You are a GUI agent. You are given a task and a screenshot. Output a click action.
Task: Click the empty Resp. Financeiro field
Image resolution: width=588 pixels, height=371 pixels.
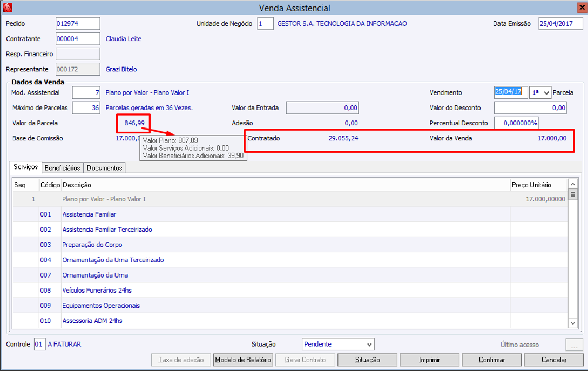78,54
